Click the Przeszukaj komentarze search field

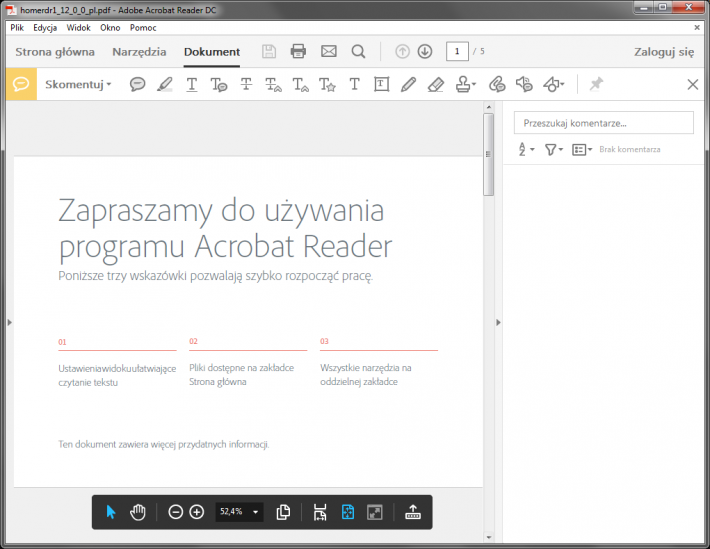point(604,123)
